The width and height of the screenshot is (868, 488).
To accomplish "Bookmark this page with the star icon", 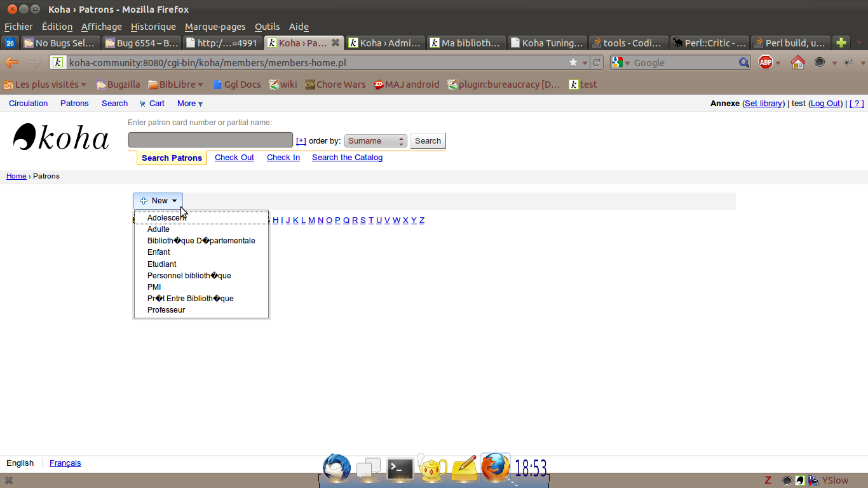I will pyautogui.click(x=573, y=62).
